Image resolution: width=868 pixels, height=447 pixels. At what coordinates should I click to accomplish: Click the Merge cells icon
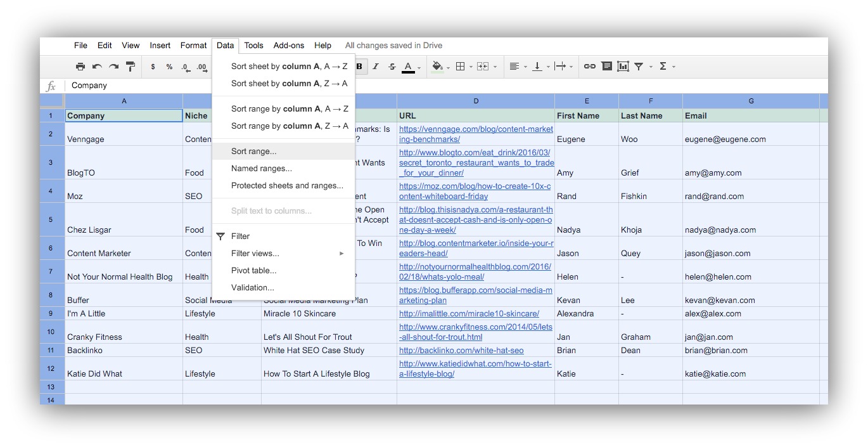[x=483, y=67]
